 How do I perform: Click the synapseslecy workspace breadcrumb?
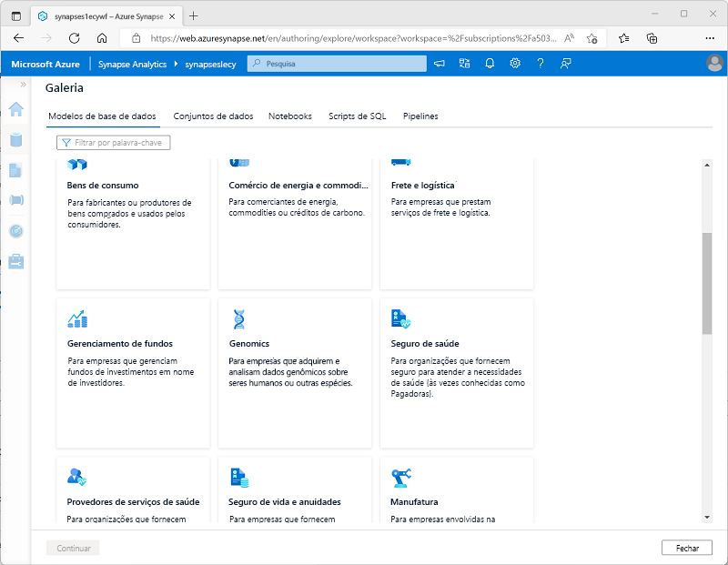210,64
